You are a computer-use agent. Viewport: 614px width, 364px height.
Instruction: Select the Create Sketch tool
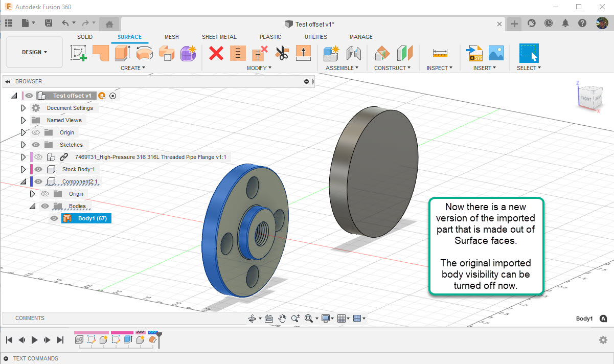point(78,53)
